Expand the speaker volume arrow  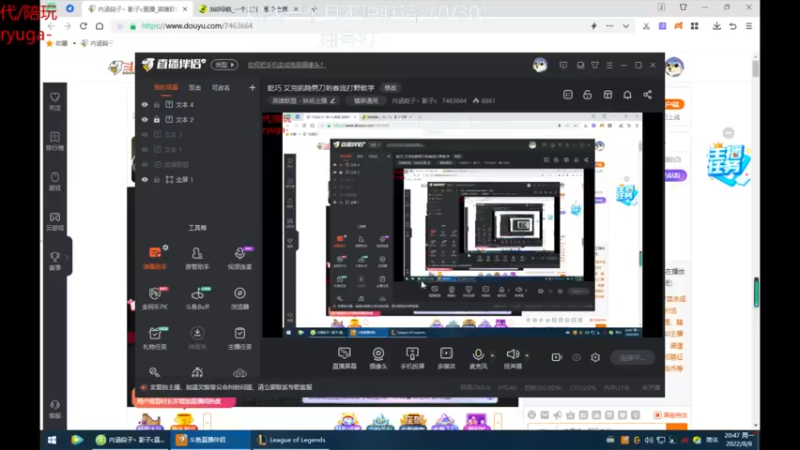527,355
